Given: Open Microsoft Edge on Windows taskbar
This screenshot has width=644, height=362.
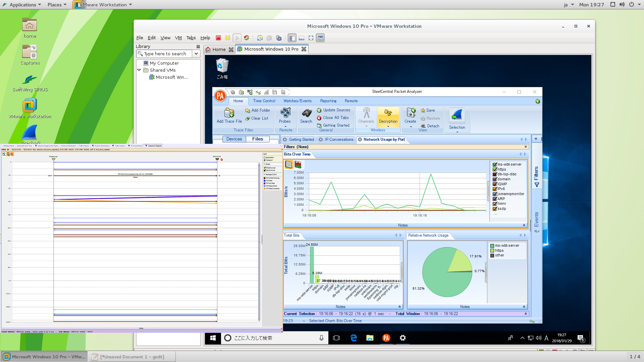Looking at the screenshot, I should tap(354, 338).
